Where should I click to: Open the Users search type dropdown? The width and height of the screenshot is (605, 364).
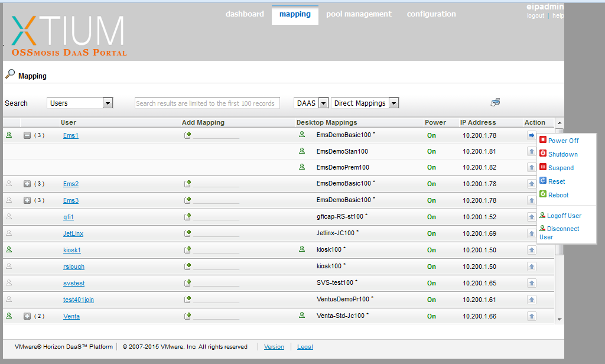[108, 103]
